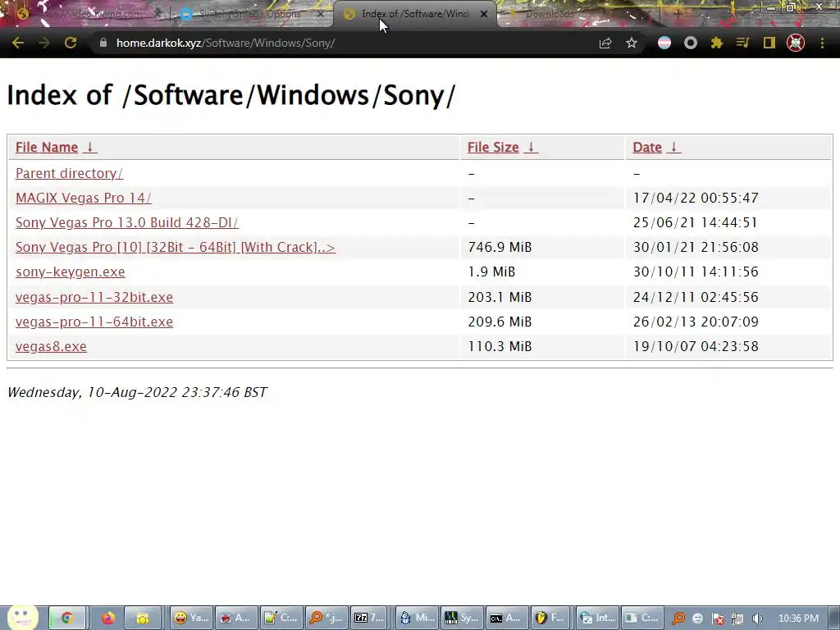Click the vegas-pro-11-32bit.exe link
840x630 pixels.
(x=94, y=297)
